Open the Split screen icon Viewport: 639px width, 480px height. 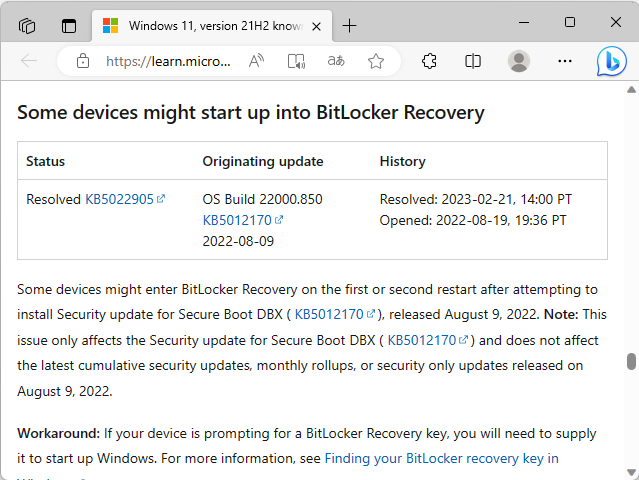pyautogui.click(x=473, y=61)
